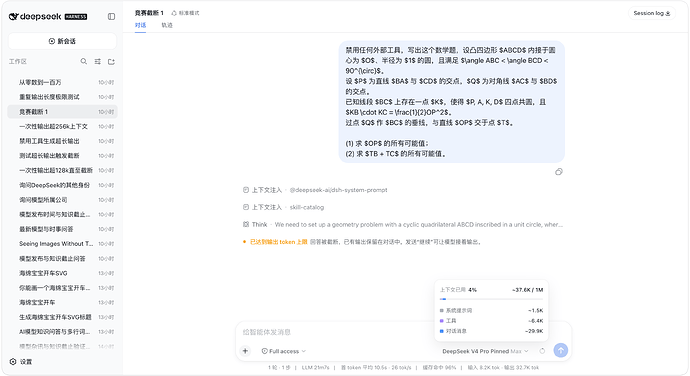Open conversation 模型发布时间与知识截止
690x376 pixels.
(62, 214)
